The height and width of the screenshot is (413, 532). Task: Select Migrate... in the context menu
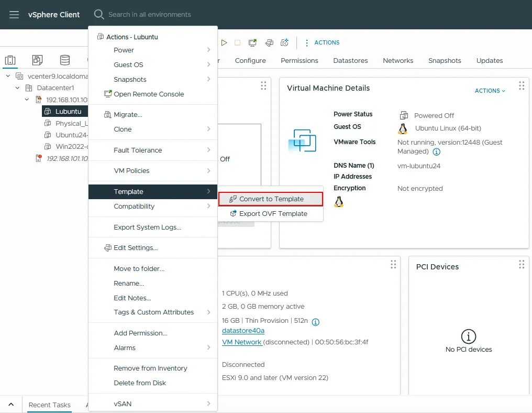coord(153,114)
